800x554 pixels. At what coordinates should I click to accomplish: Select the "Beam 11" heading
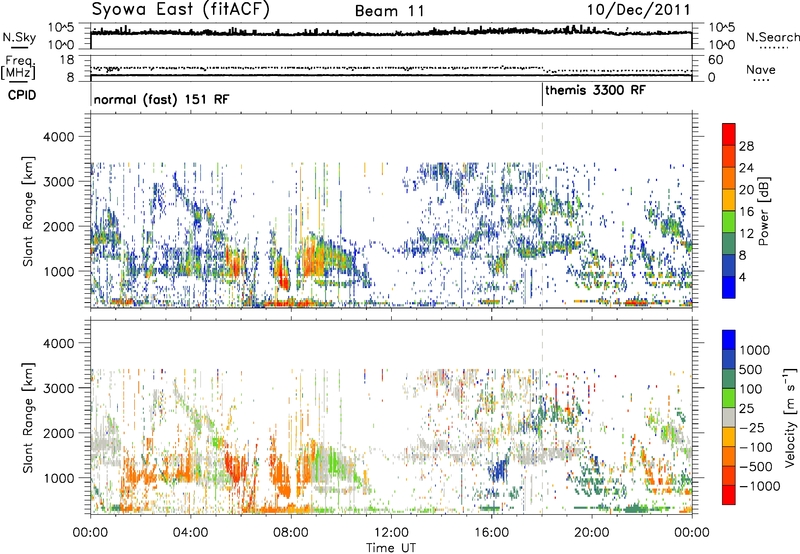[x=390, y=11]
